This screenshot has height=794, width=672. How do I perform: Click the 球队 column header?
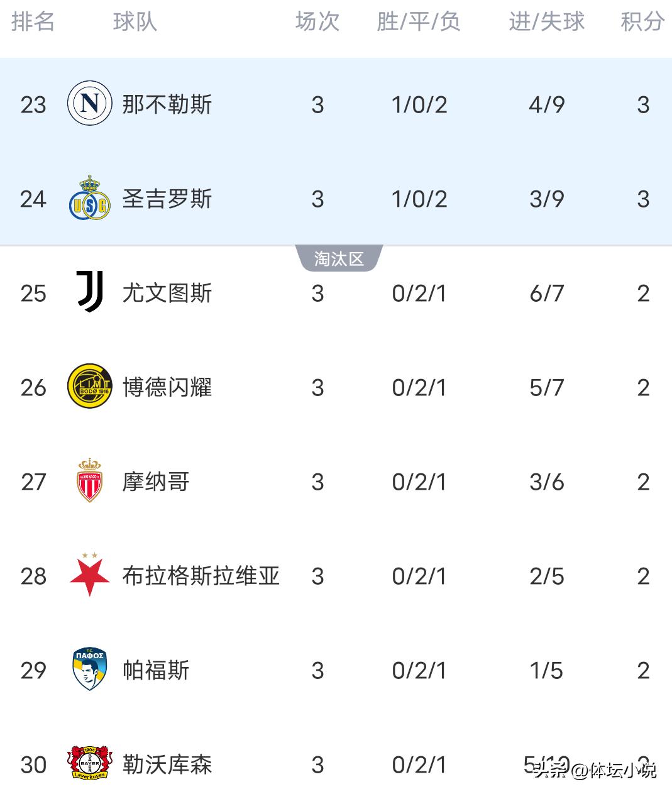coord(135,22)
